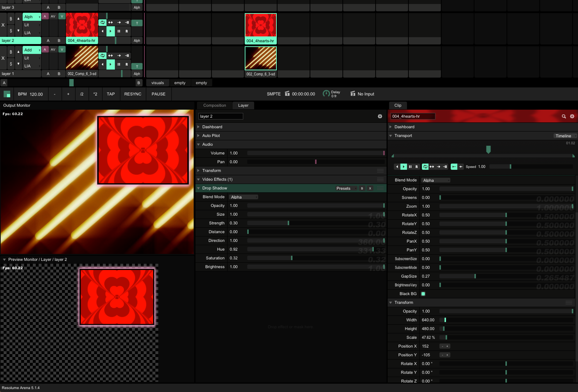Click the clip search magnifier icon
The height and width of the screenshot is (392, 578).
coord(564,116)
